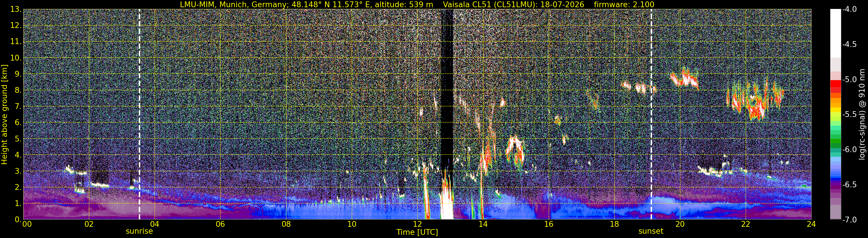Click the x-axis tick label '00'
The width and height of the screenshot is (868, 238).
pos(27,224)
